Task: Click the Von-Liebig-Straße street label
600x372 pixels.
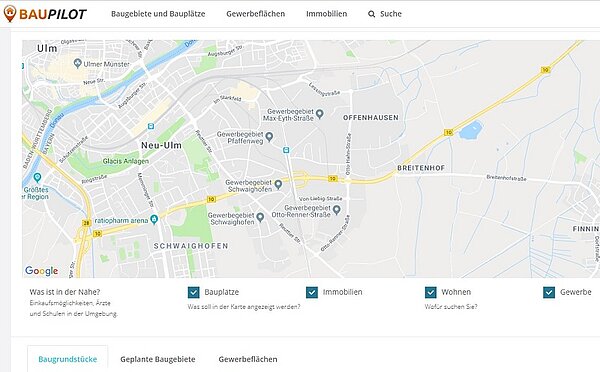Action: click(321, 199)
